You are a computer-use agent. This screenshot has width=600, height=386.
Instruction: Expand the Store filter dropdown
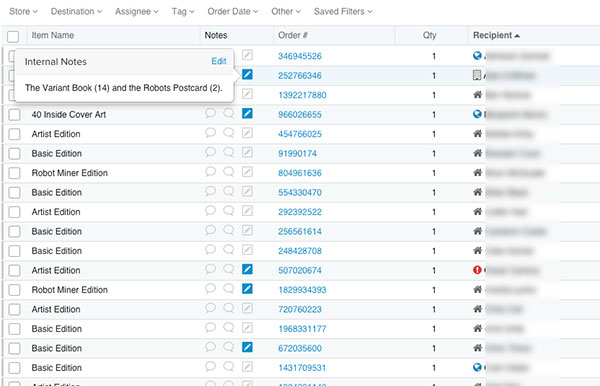point(23,11)
